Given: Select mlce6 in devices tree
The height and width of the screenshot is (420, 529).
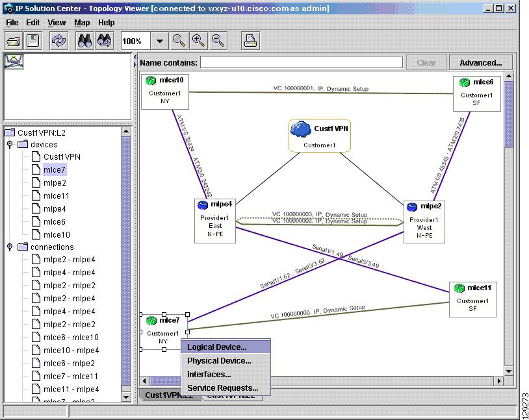Looking at the screenshot, I should coord(55,222).
